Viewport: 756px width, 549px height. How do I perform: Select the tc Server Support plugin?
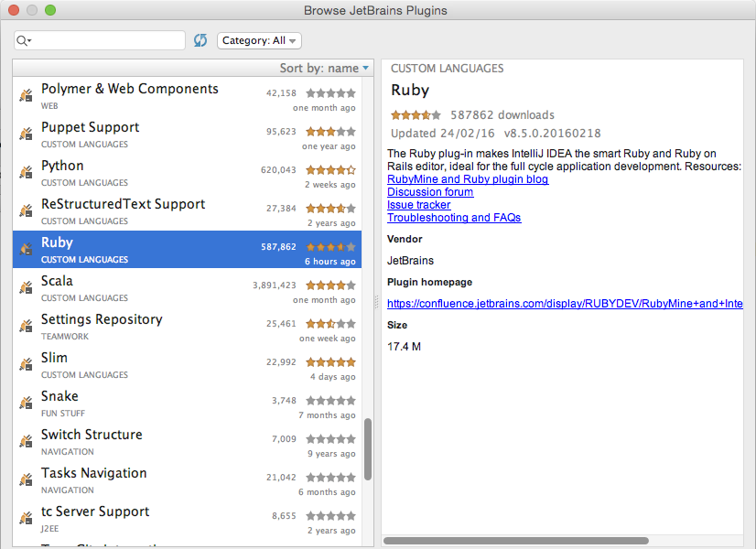(187, 519)
